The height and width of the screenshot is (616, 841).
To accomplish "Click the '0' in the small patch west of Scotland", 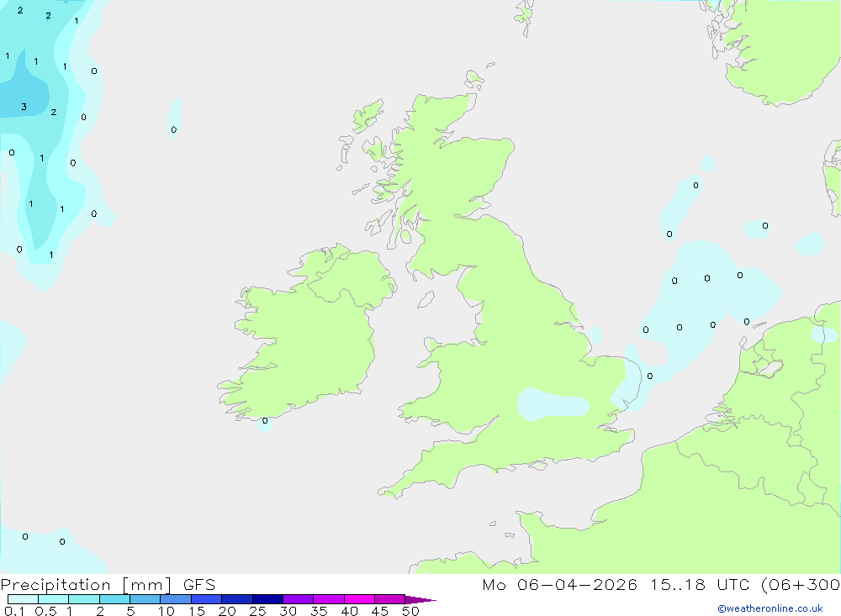I will (x=174, y=129).
